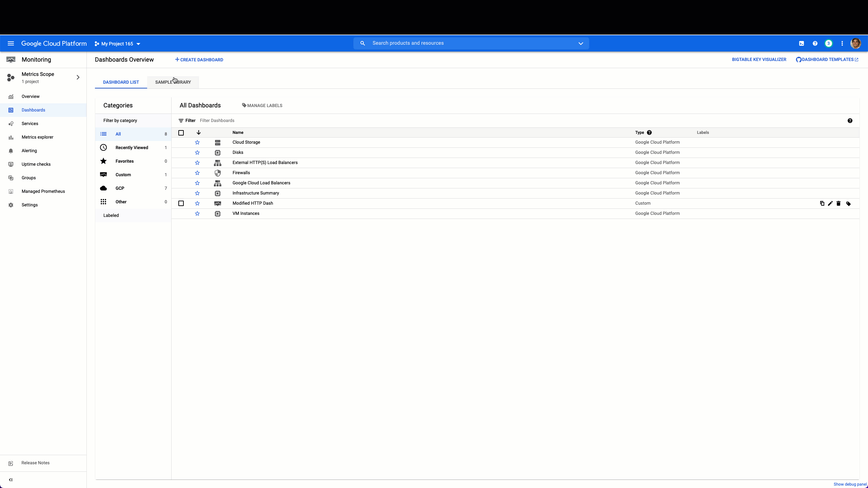This screenshot has height=488, width=868.
Task: Click the VM Instances dashboard icon
Action: (x=218, y=213)
